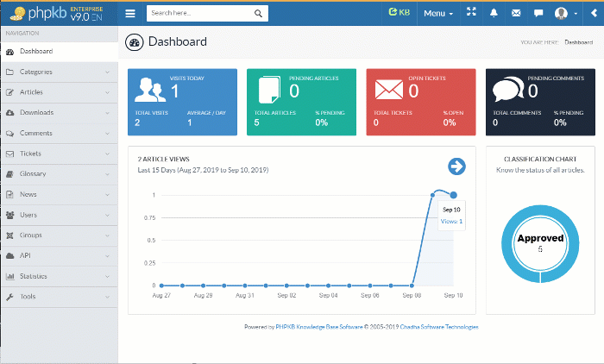The width and height of the screenshot is (604, 364).
Task: Open the comments speech bubble icon in header
Action: coord(538,13)
